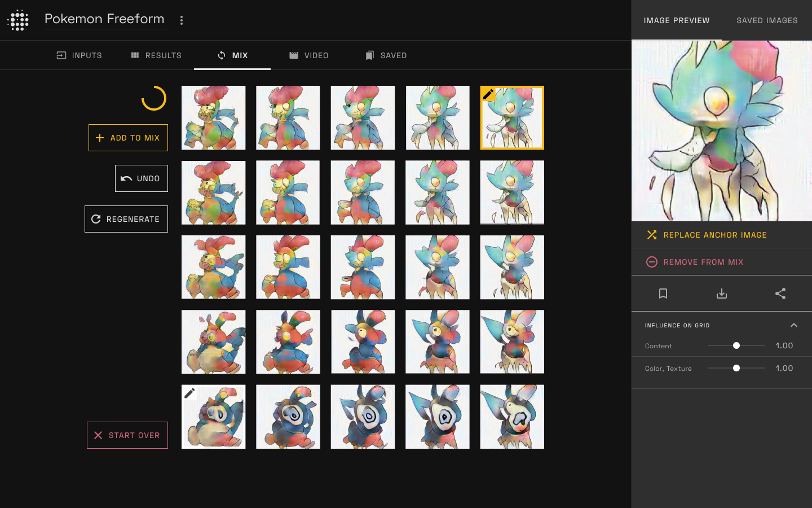This screenshot has width=812, height=508.
Task: Select the top-left thumbnail in the mix grid
Action: point(214,118)
